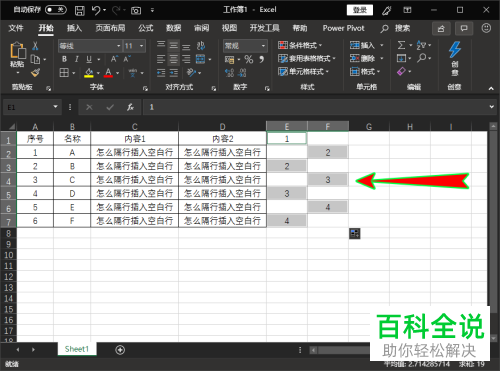Click the Auto Fill Options icon

[x=355, y=234]
